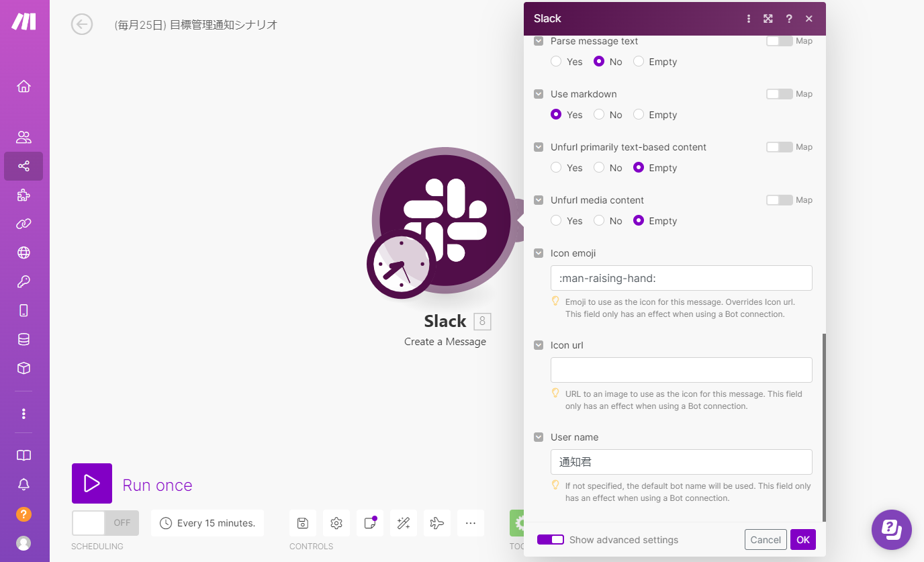Toggle Map switch for Use markdown
Screen dimensions: 924x562
(x=779, y=94)
